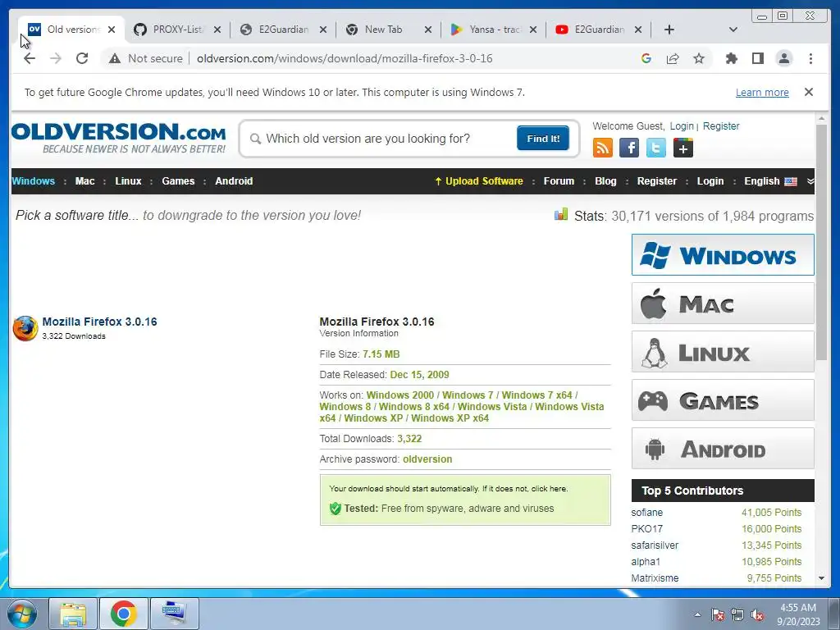The image size is (840, 630).
Task: Toggle the Chrome side panel icon
Action: click(757, 58)
